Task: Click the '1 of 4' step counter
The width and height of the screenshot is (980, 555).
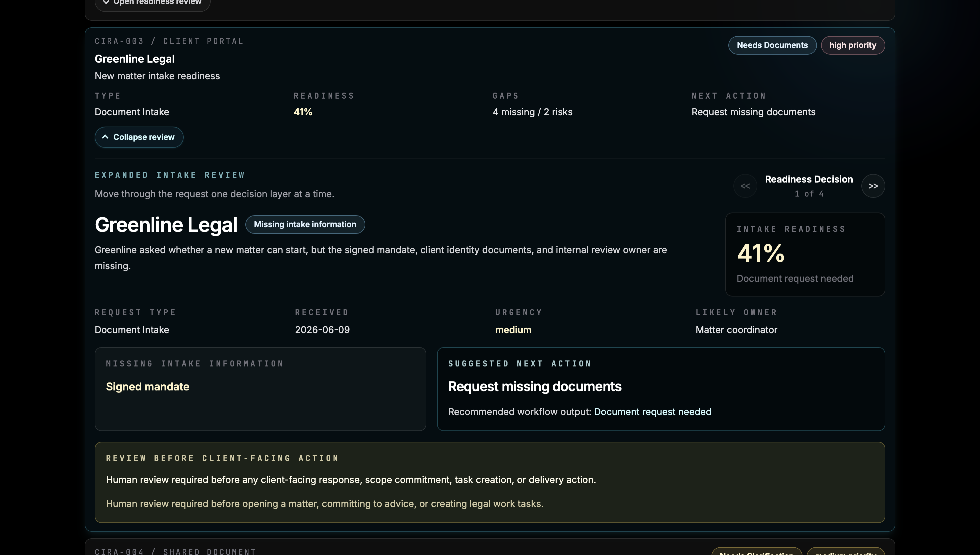Action: (x=809, y=194)
